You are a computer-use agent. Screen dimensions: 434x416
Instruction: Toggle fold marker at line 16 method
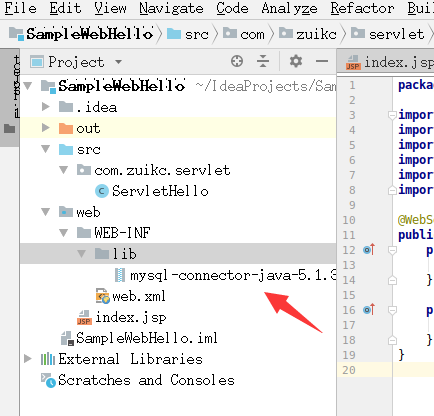point(392,310)
